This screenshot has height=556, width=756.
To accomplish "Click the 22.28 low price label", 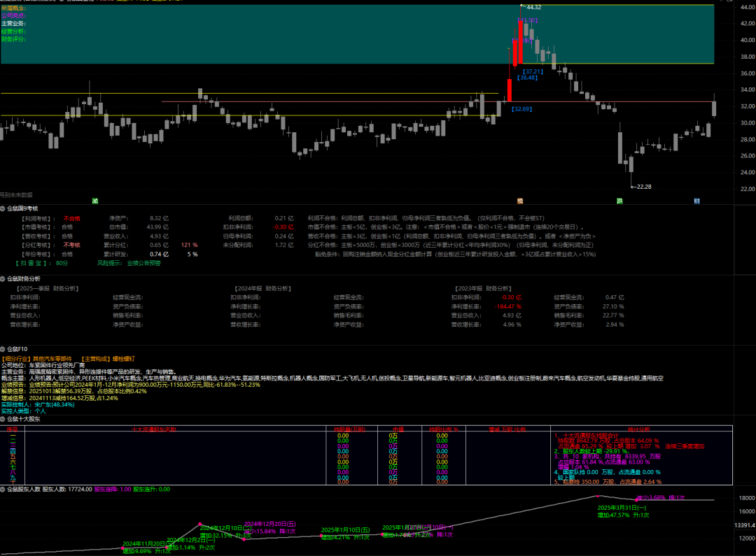I will coord(644,187).
